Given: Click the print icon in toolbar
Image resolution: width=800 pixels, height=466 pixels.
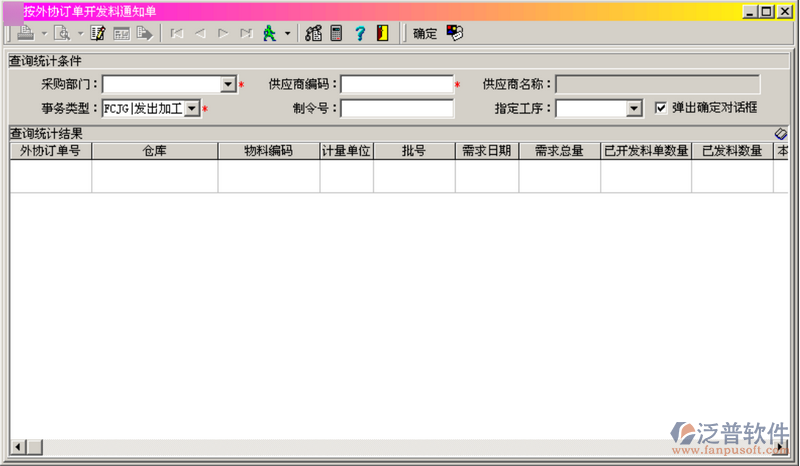Looking at the screenshot, I should coord(26,34).
